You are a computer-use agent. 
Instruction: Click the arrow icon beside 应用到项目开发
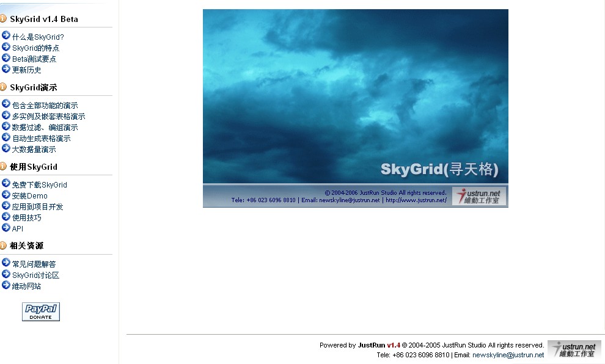5,206
